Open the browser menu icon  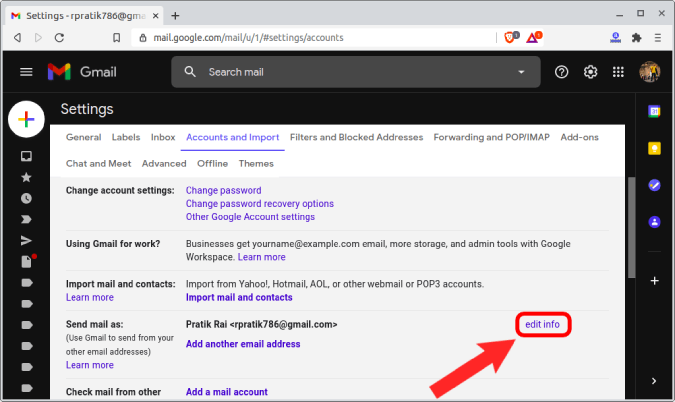[657, 37]
